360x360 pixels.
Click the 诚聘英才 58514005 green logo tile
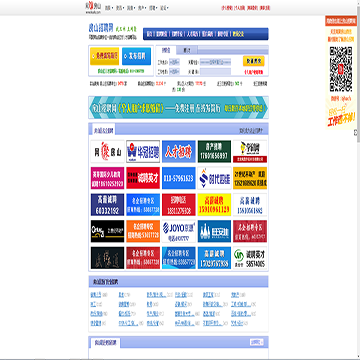coord(250,258)
